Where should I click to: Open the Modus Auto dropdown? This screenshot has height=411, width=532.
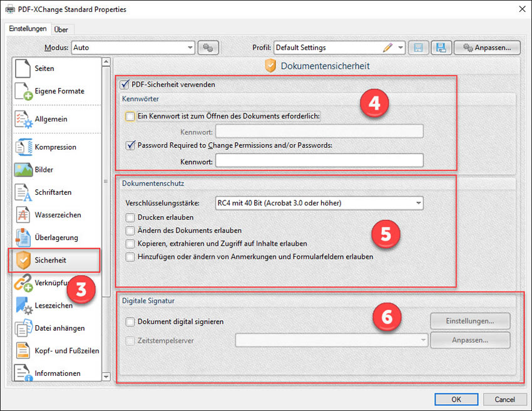[x=133, y=48]
